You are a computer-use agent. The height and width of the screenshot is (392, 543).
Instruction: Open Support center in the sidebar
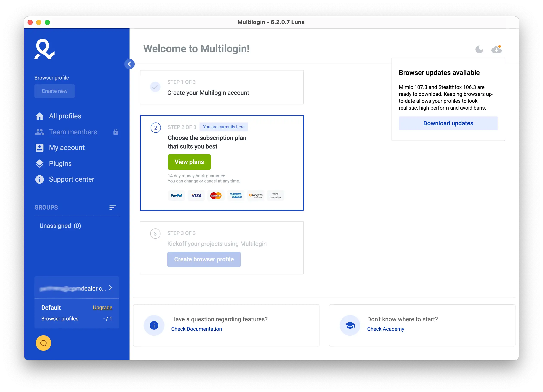72,179
